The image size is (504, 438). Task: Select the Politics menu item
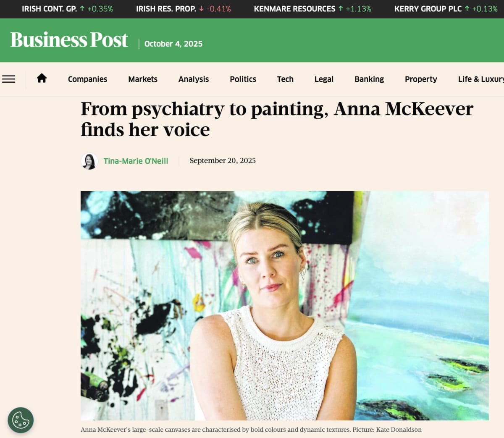coord(243,79)
